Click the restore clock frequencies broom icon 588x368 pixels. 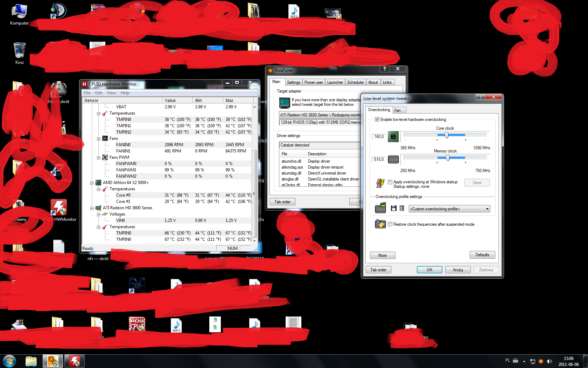click(380, 224)
